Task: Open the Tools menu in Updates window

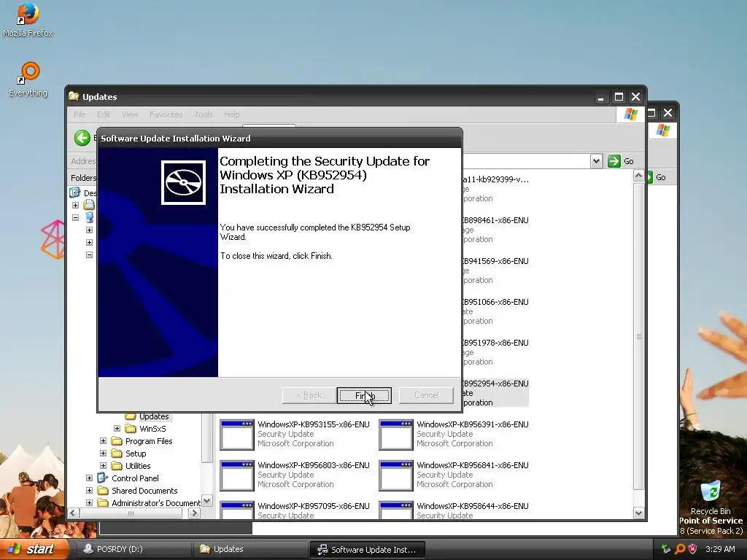Action: click(x=204, y=114)
